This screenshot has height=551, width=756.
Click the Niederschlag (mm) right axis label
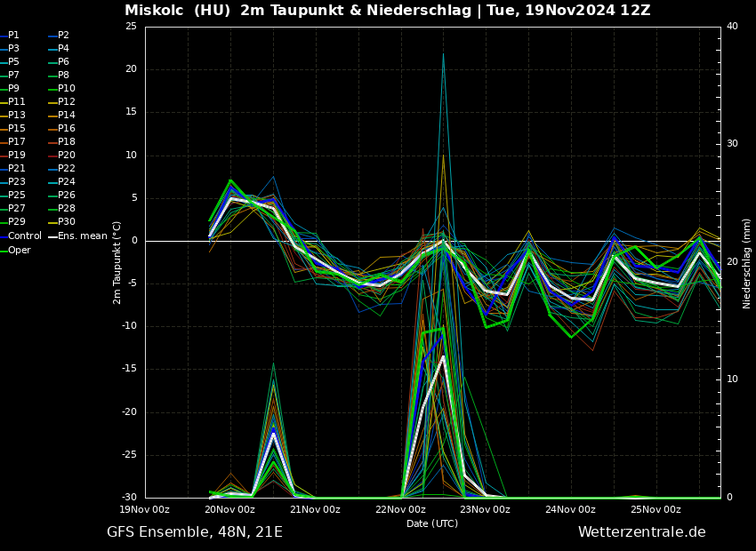point(747,263)
